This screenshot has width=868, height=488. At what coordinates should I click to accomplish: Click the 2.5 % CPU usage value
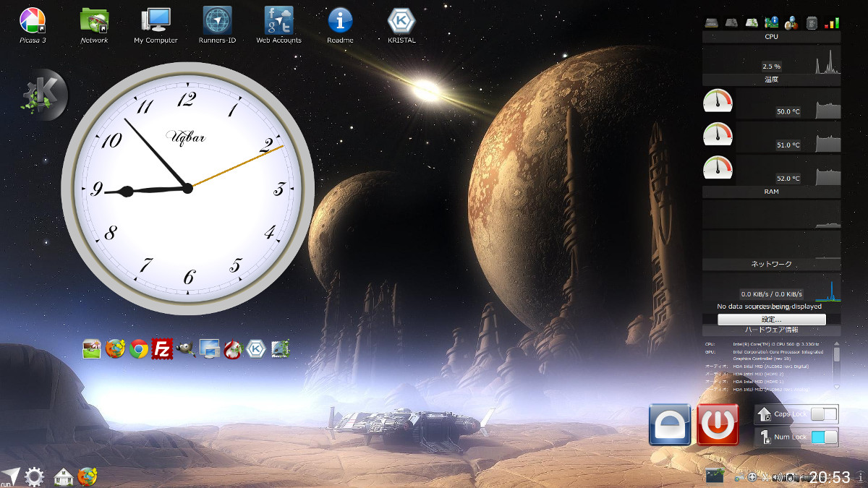click(771, 67)
